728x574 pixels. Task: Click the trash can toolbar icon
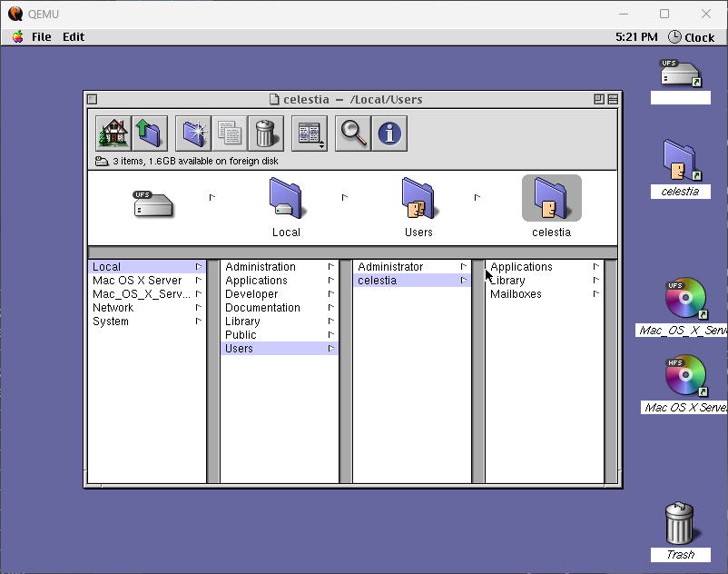265,134
